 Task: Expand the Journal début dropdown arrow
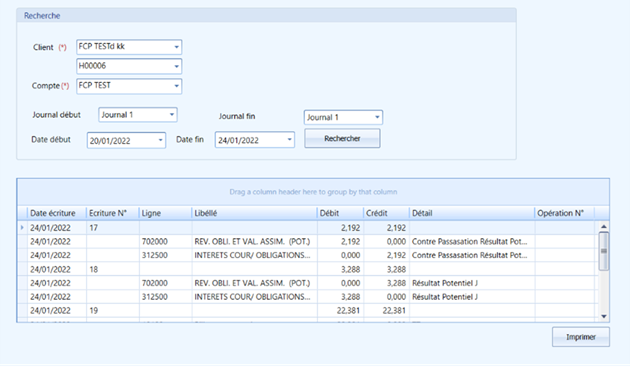click(172, 115)
